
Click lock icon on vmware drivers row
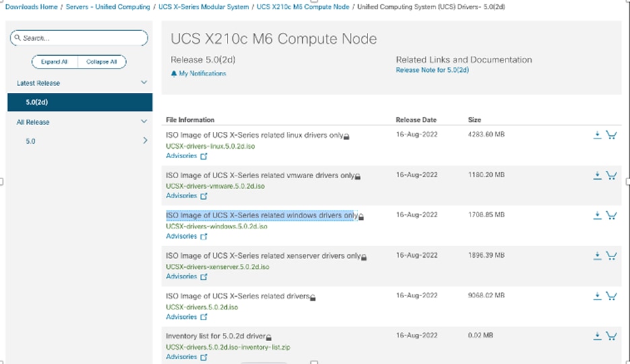[x=357, y=176]
